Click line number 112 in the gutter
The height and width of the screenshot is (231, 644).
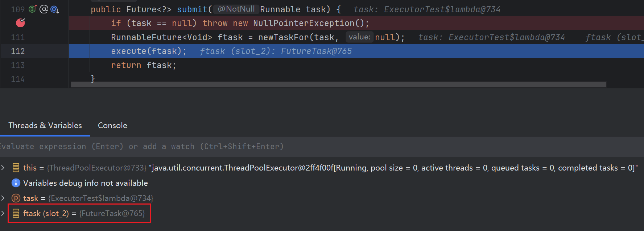[x=18, y=51]
